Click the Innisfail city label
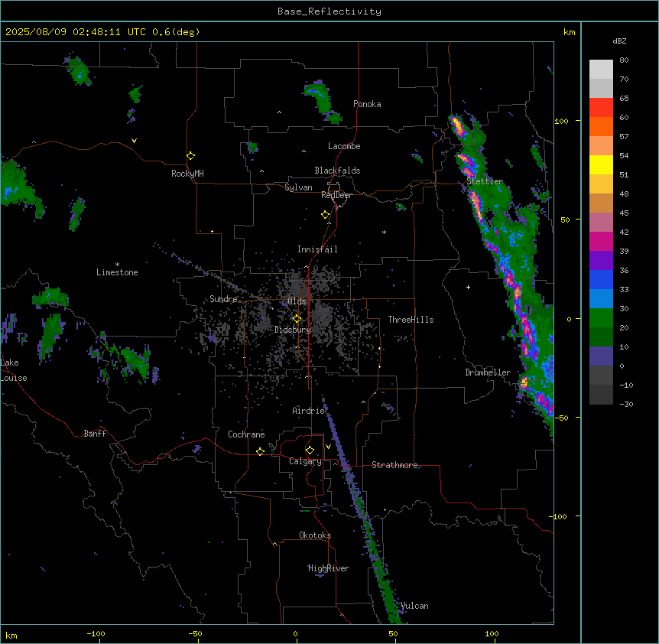This screenshot has width=659, height=644. [x=317, y=249]
